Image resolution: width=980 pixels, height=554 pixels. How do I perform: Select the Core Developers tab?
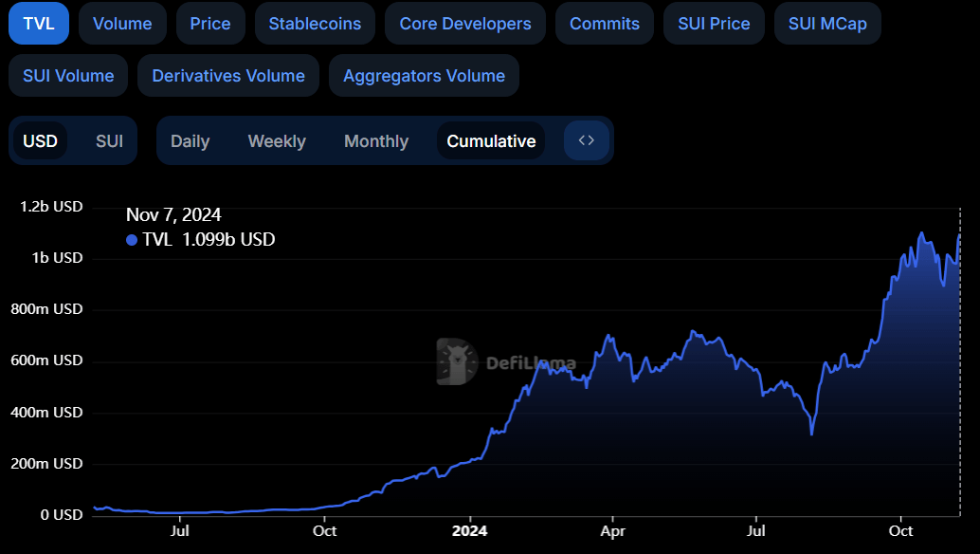(x=464, y=24)
